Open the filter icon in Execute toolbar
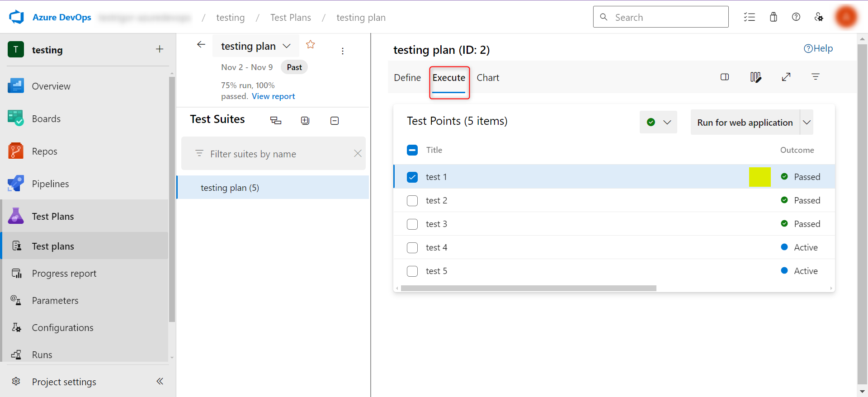This screenshot has width=868, height=397. point(815,77)
